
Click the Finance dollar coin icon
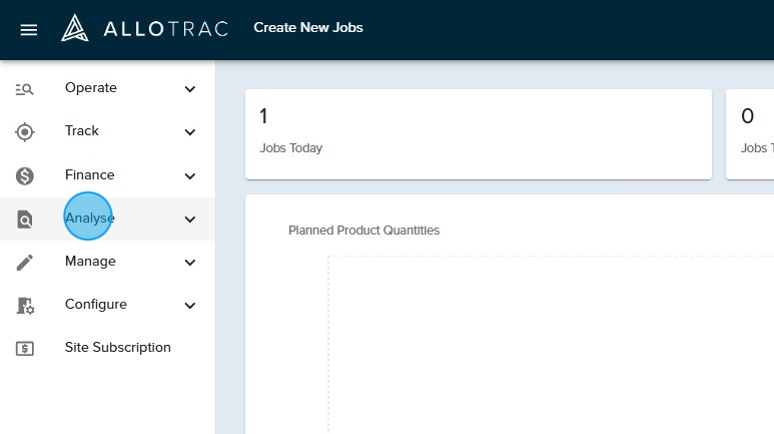pyautogui.click(x=25, y=176)
